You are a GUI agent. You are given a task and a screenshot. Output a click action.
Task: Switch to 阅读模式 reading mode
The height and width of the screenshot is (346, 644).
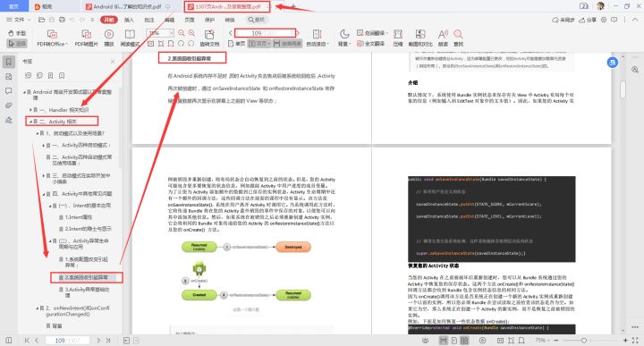click(x=130, y=38)
